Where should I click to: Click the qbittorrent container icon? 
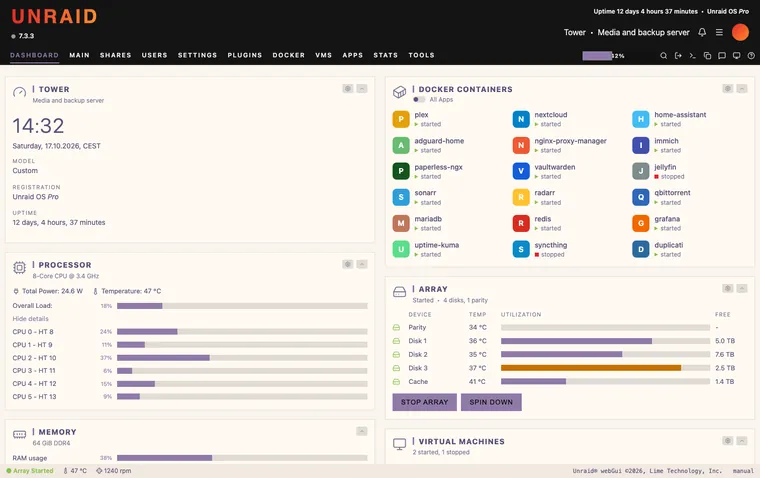pyautogui.click(x=641, y=197)
